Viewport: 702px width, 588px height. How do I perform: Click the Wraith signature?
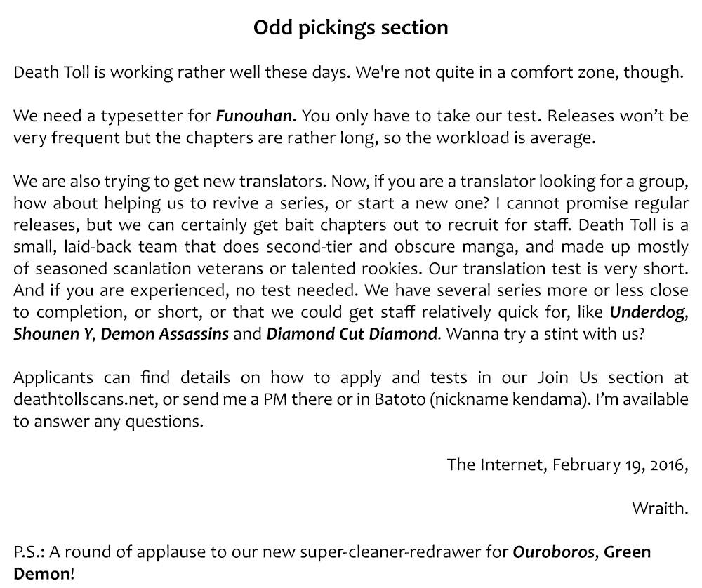[660, 508]
